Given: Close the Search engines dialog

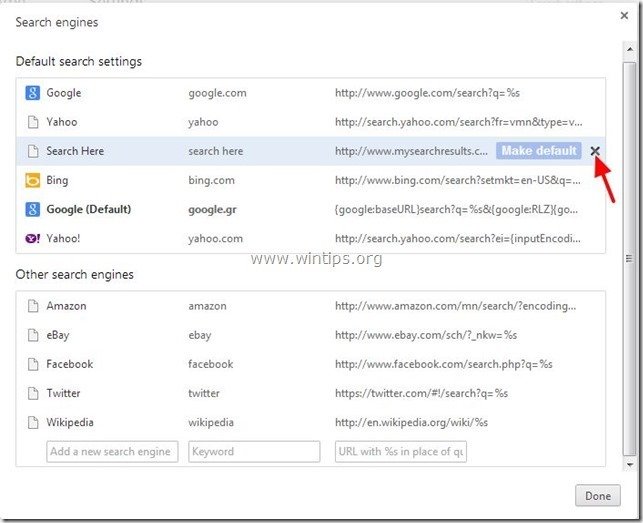Looking at the screenshot, I should [622, 18].
